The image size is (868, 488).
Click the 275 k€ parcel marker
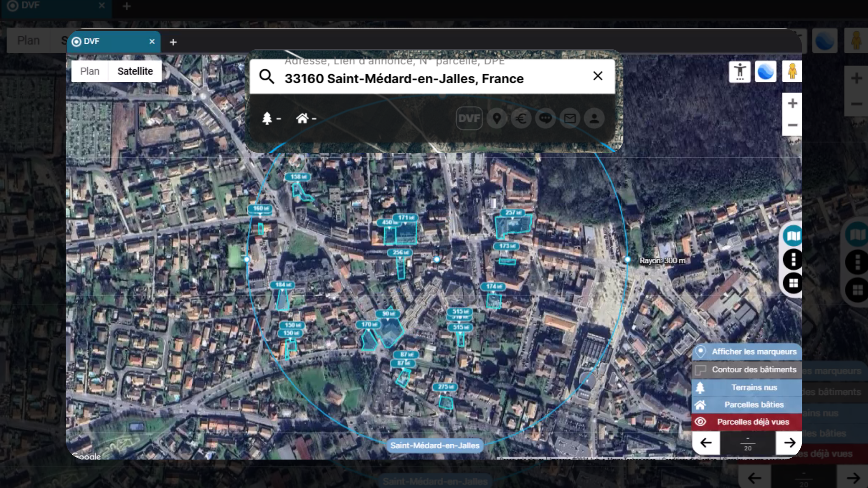coord(445,387)
